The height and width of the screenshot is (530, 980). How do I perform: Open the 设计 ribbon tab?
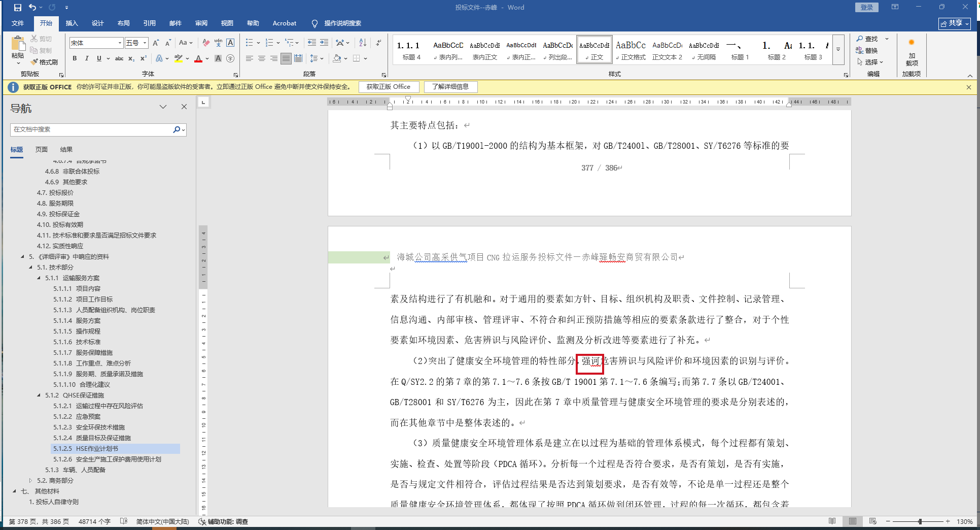98,23
